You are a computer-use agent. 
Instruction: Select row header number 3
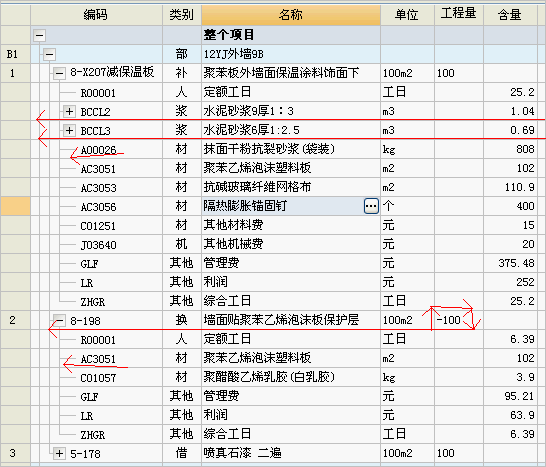coord(16,453)
